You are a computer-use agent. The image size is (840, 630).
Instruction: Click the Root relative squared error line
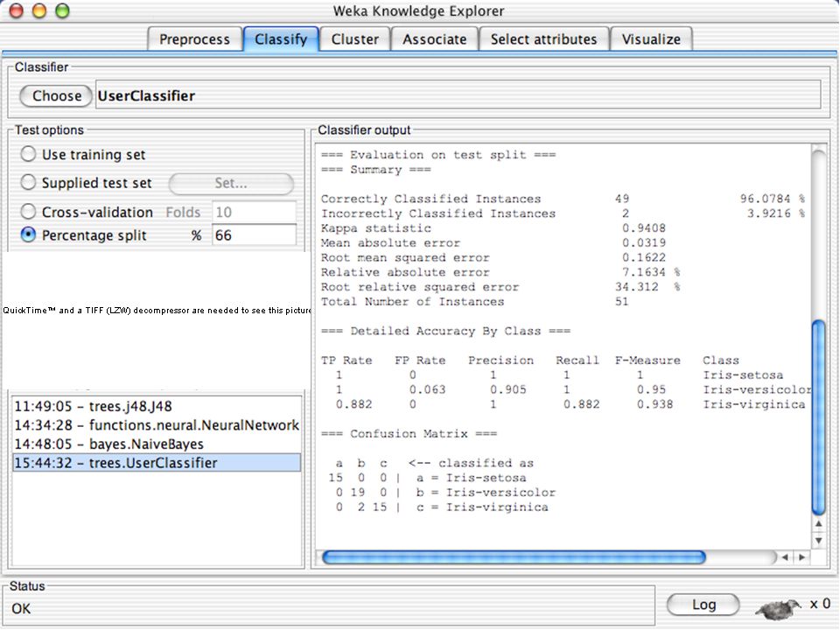tap(500, 287)
